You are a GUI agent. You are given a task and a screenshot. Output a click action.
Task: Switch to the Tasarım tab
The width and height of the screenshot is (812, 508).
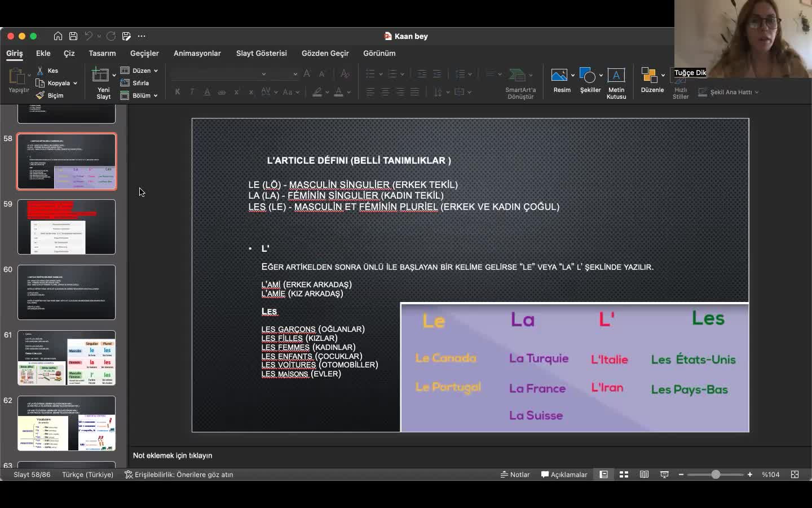click(102, 53)
